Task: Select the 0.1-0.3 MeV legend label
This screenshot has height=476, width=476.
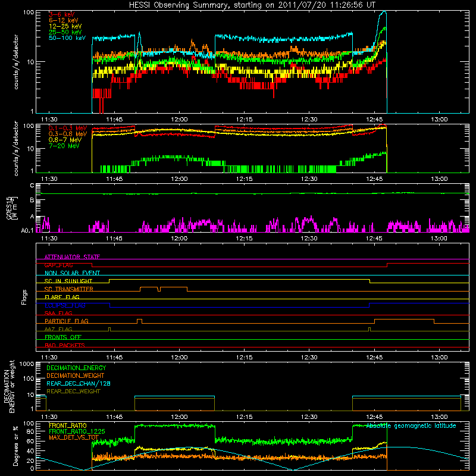Action: [68, 128]
